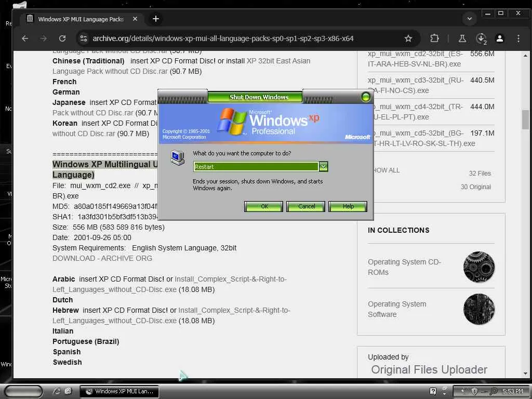Click the second quick launch icon
This screenshot has width=532, height=399.
tap(68, 391)
